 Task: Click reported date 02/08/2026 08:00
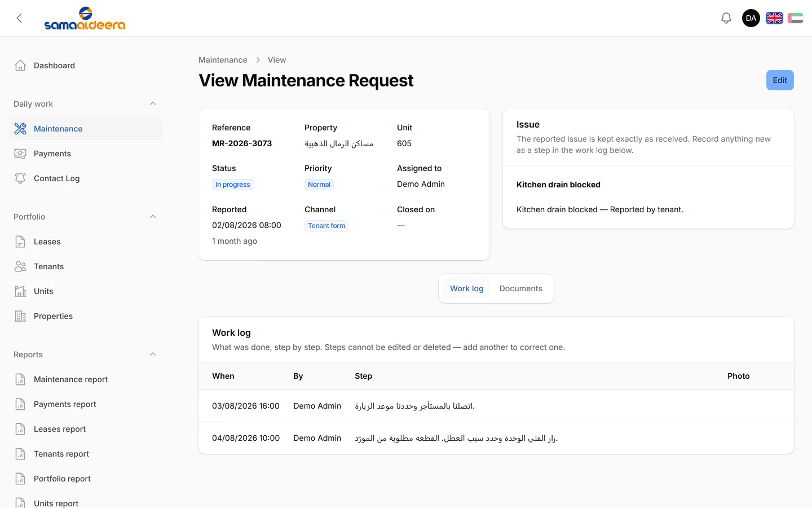pyautogui.click(x=246, y=225)
